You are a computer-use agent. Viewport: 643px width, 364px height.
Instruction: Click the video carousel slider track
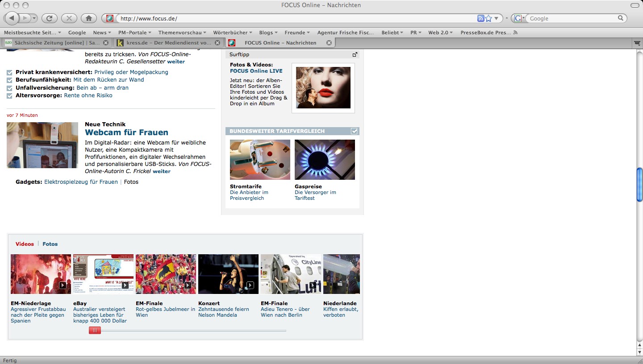tap(188, 331)
